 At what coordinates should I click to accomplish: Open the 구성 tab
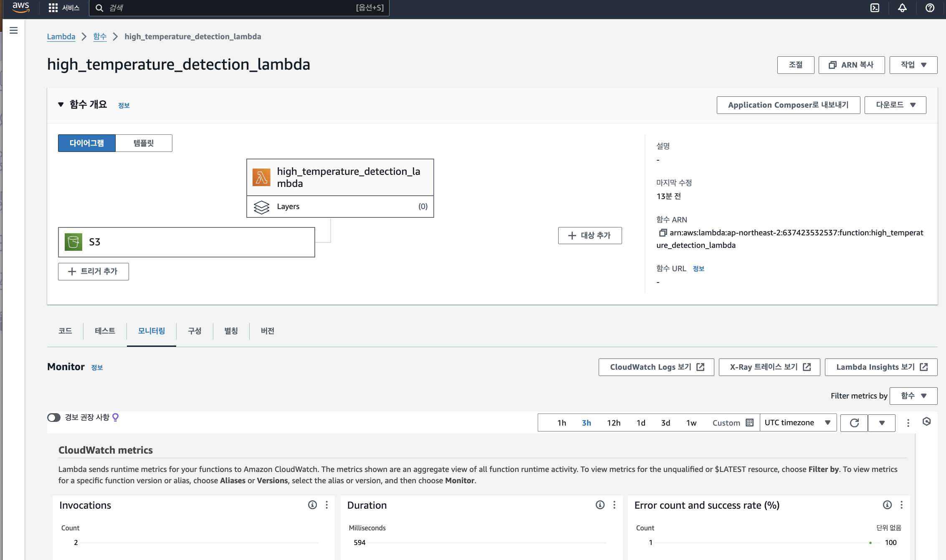click(x=195, y=331)
